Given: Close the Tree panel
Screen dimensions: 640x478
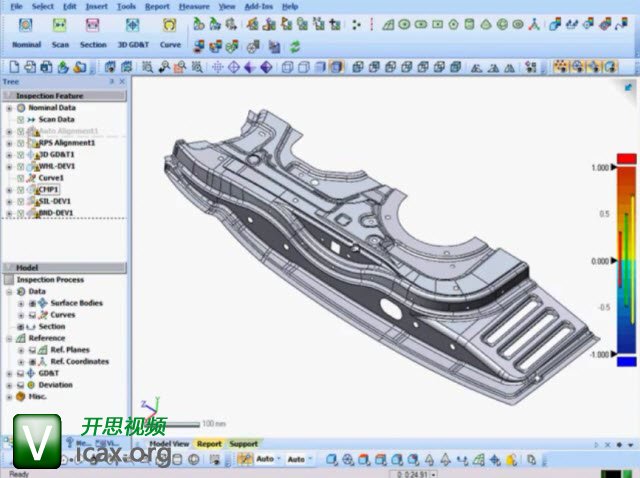Looking at the screenshot, I should tap(122, 82).
